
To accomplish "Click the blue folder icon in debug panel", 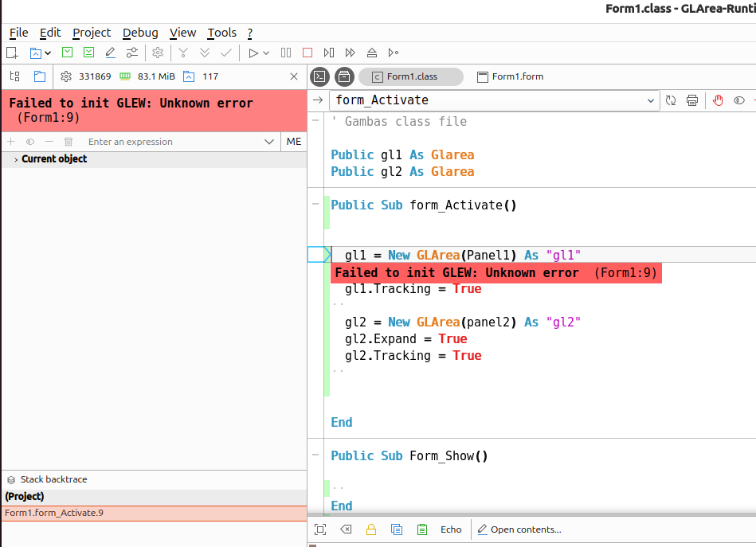I will [40, 76].
